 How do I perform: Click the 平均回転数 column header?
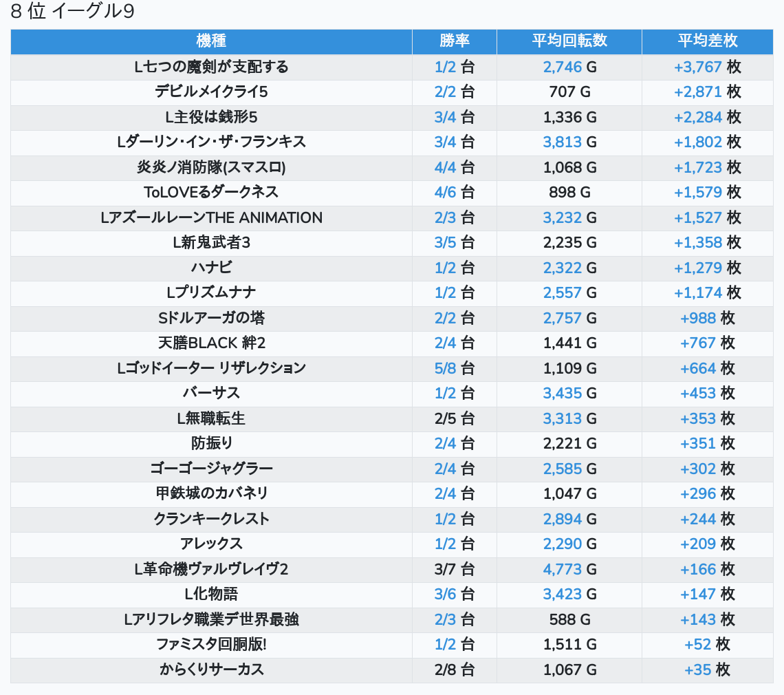point(569,41)
